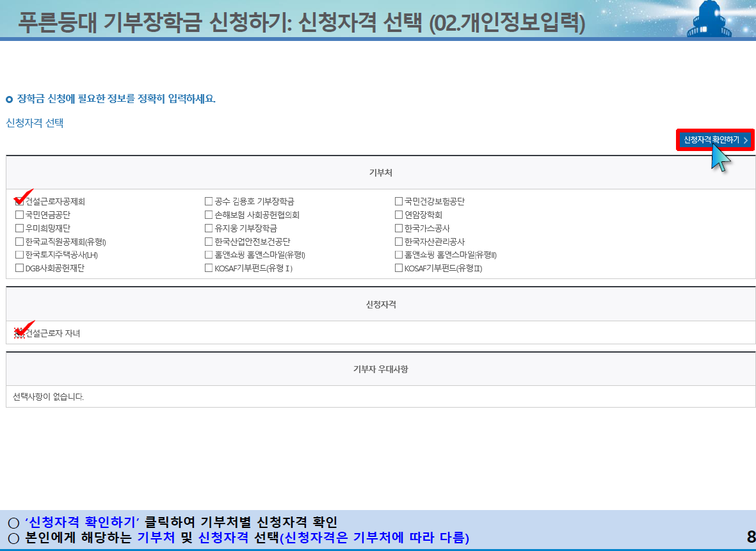Select the 한국산업안전보건공단 checkbox
This screenshot has width=756, height=551.
(x=208, y=241)
